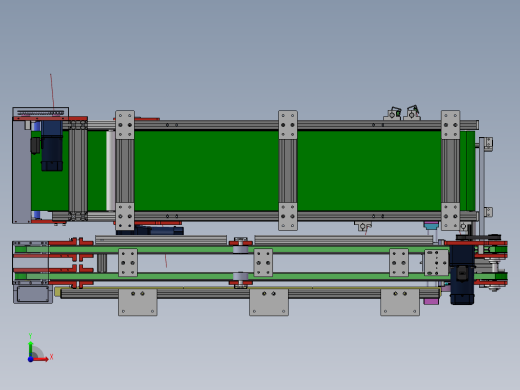Viewport: 520px width, 390px height.
Task: Select the top bracket plate of the middle cross member
Action: pyautogui.click(x=288, y=125)
